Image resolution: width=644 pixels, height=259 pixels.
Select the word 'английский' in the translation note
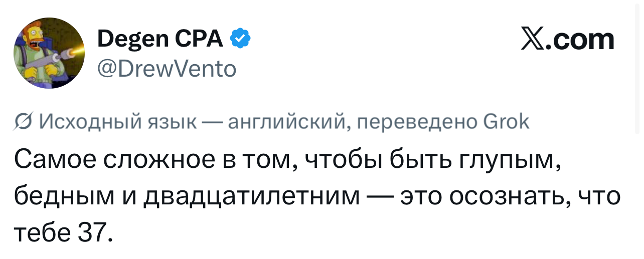click(x=286, y=122)
